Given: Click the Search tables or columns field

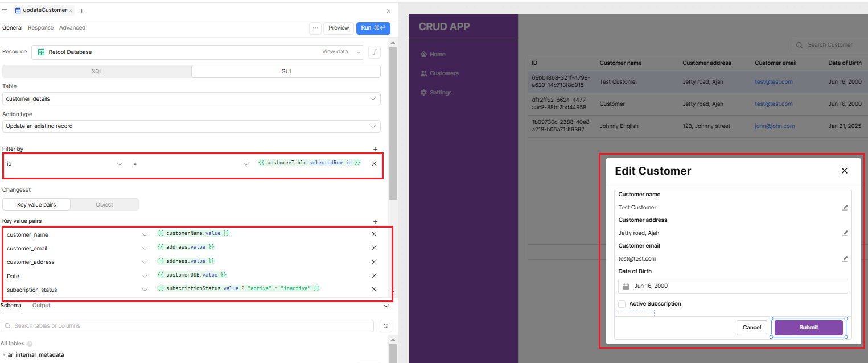Looking at the screenshot, I should 187,326.
